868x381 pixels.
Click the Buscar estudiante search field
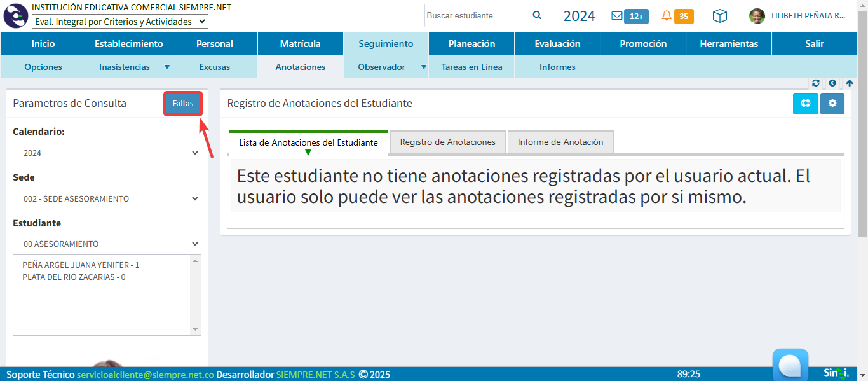(x=477, y=15)
